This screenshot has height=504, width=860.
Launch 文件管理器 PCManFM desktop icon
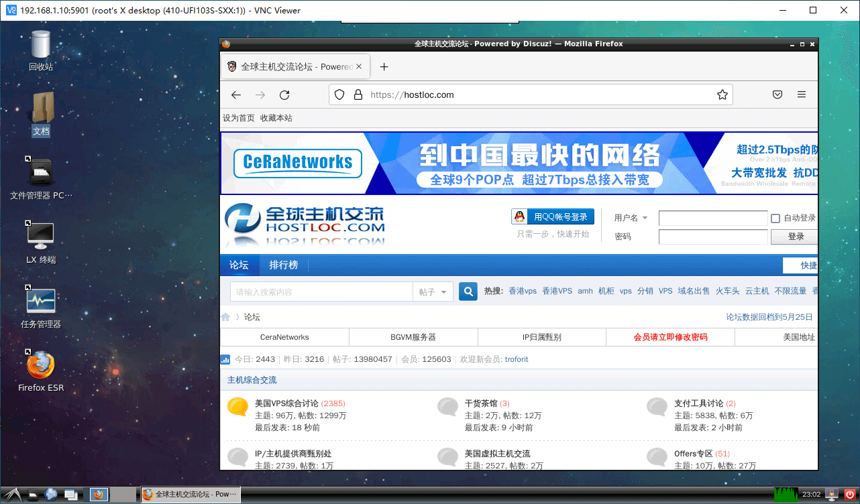tap(41, 173)
